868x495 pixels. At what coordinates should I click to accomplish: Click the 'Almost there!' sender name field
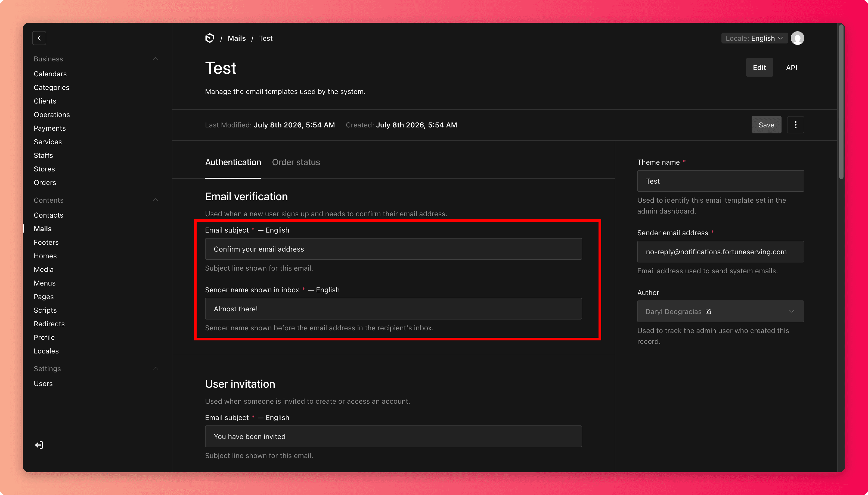coord(393,309)
